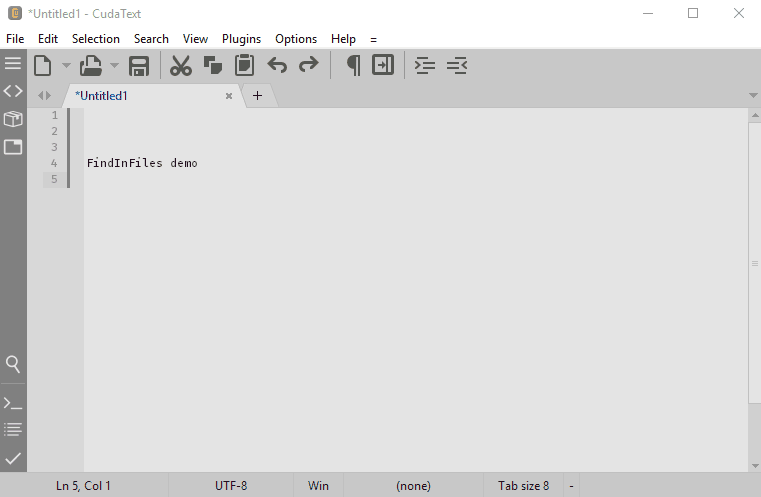This screenshot has height=497, width=761.
Task: Expand the Open file recent dropdown arrow
Action: tap(114, 65)
